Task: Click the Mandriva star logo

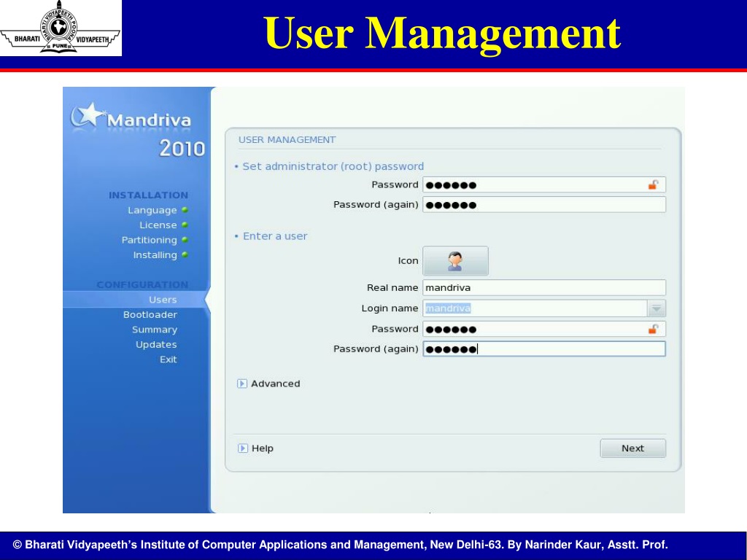Action: 88,115
